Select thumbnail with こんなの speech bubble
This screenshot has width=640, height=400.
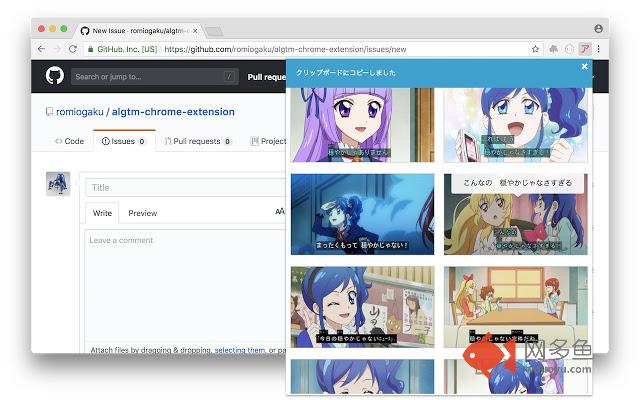516,214
